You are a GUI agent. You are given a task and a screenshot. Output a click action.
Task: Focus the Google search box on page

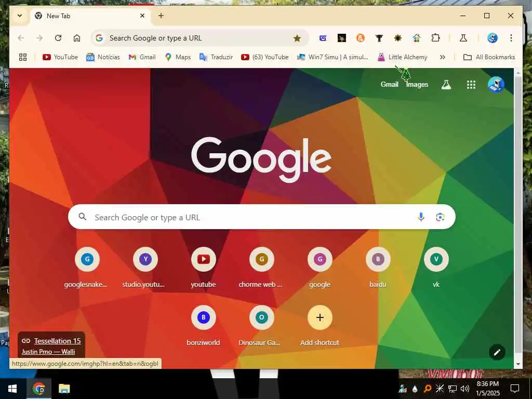click(261, 217)
